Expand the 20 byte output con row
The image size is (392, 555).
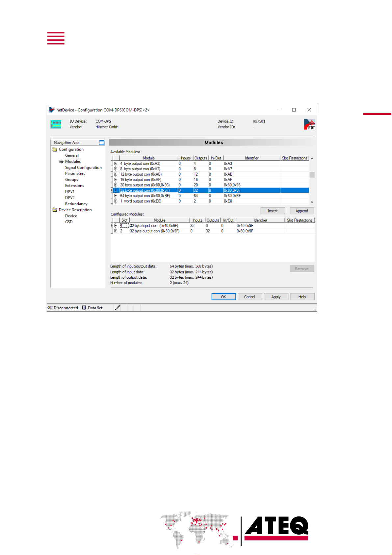(116, 185)
